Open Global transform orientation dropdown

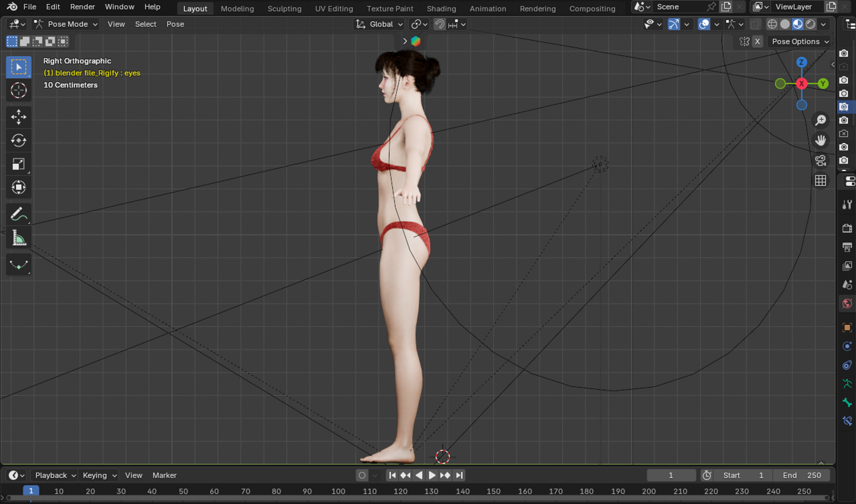point(379,24)
